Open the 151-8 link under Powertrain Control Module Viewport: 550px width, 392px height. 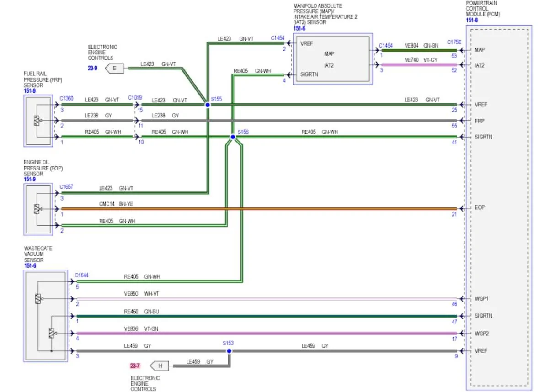(472, 20)
